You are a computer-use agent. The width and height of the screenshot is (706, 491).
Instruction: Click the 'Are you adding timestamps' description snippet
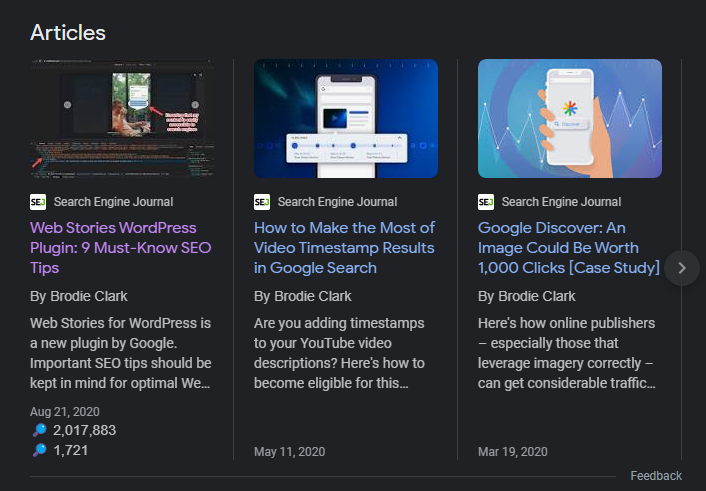[339, 353]
